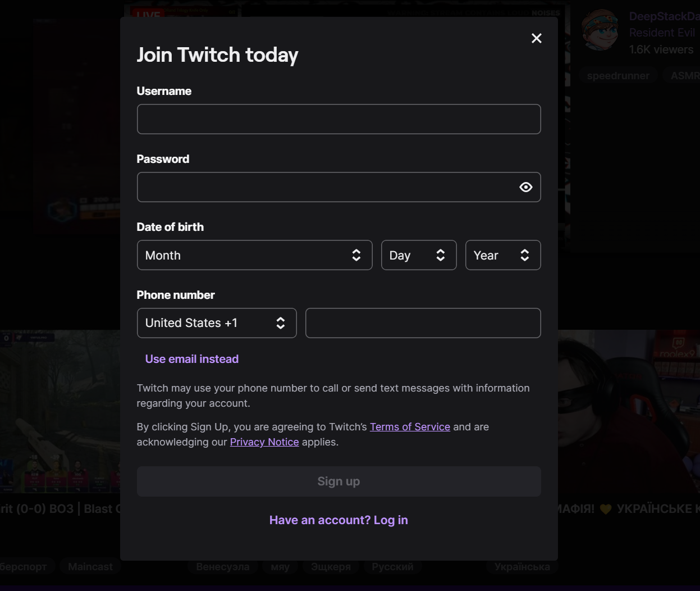Image resolution: width=700 pixels, height=591 pixels.
Task: Click the DeepStackDa streamer avatar
Action: click(600, 30)
